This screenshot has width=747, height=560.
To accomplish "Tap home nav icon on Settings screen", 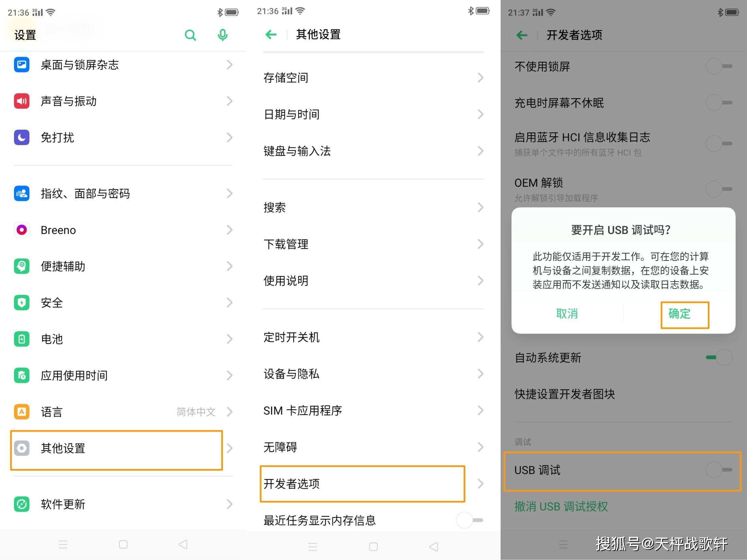I will tap(123, 544).
